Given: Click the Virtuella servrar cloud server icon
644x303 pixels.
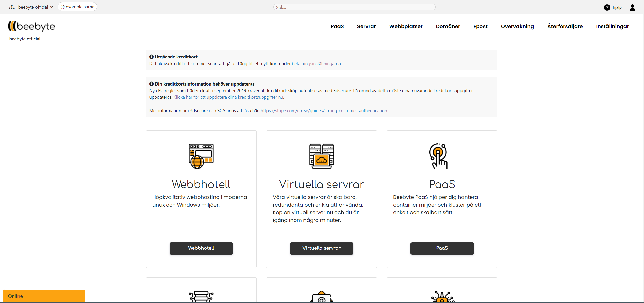Looking at the screenshot, I should point(321,156).
